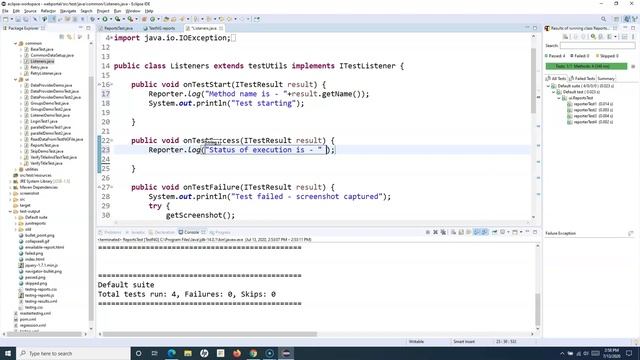Click the green Run button in the toolbar
This screenshot has width=640, height=360.
[x=105, y=19]
